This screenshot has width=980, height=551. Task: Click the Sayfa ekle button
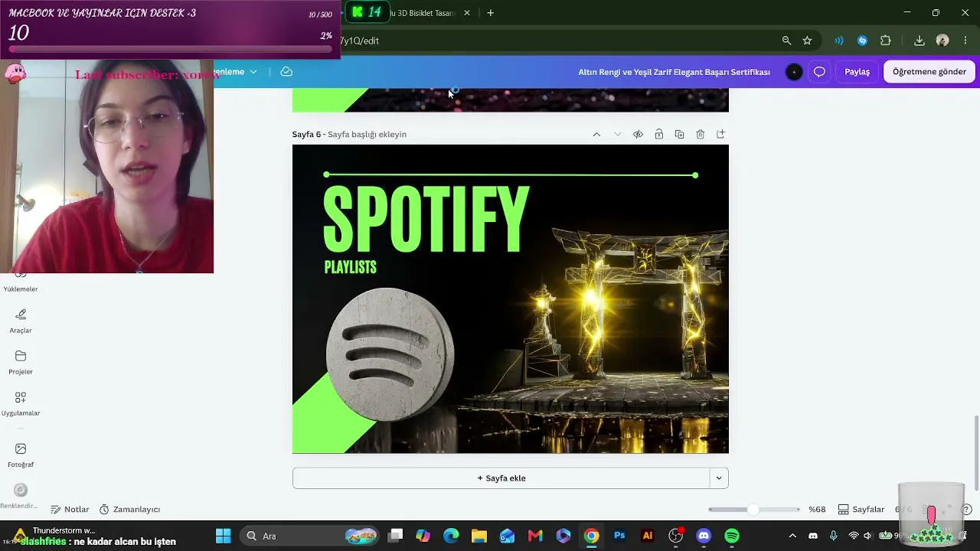(x=501, y=478)
